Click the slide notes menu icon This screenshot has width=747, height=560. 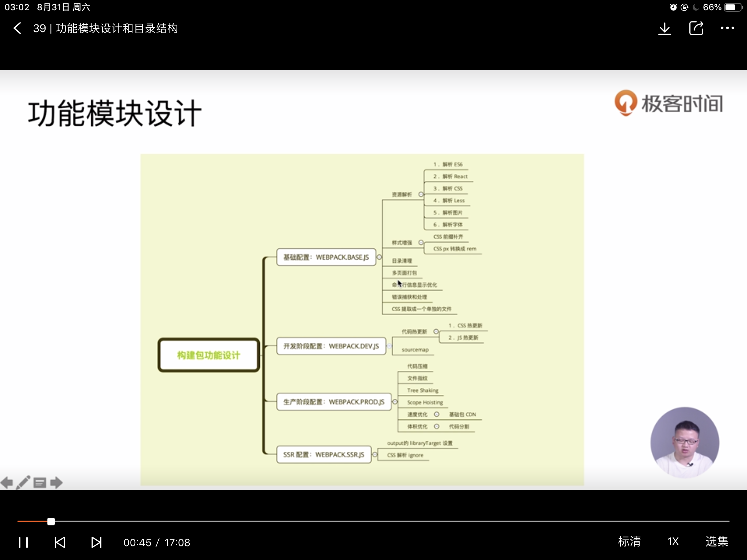pos(40,483)
